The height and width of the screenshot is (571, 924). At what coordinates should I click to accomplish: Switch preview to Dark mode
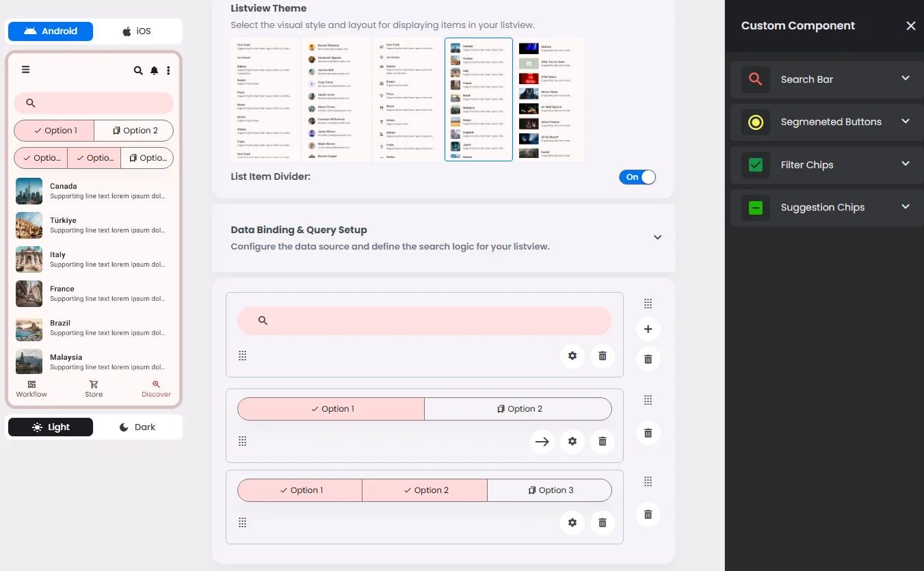click(x=137, y=427)
